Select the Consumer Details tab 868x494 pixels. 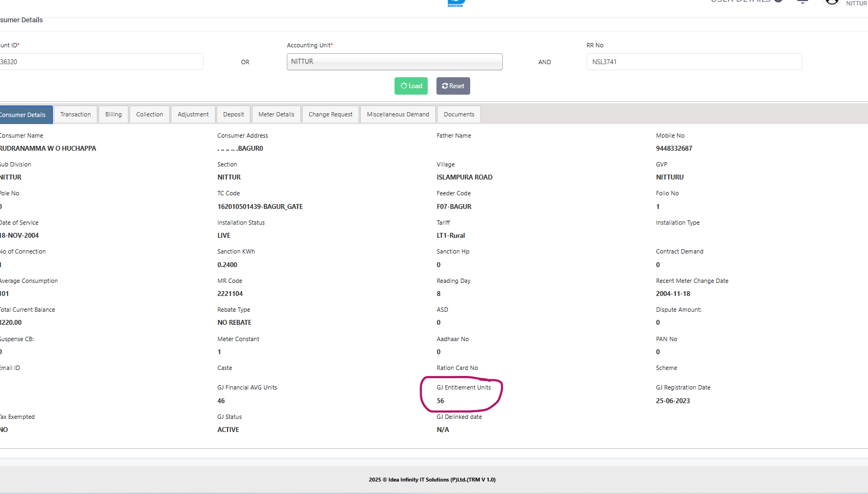click(26, 115)
